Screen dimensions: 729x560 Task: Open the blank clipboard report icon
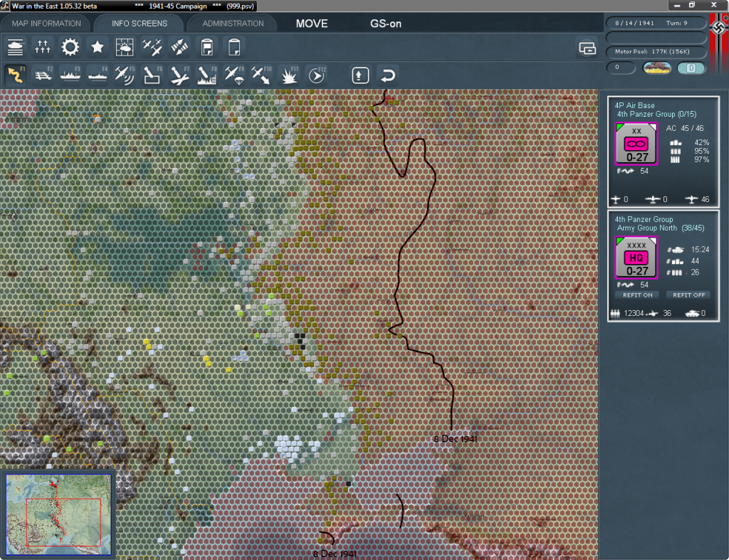click(x=234, y=47)
